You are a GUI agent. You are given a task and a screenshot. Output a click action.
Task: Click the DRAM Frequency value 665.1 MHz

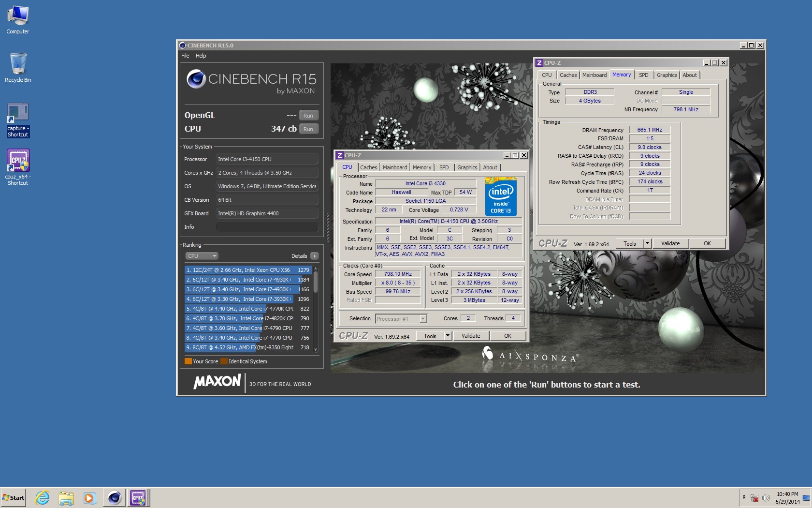(650, 130)
